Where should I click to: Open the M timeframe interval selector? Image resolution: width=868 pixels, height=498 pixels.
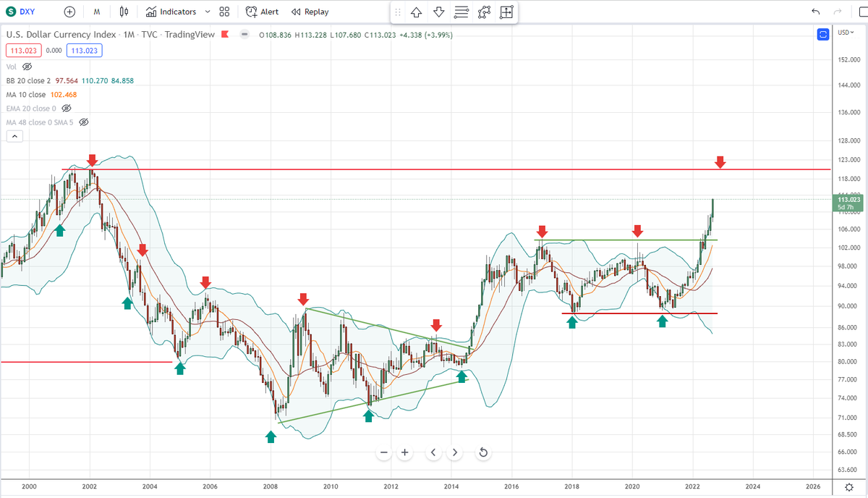pos(97,12)
